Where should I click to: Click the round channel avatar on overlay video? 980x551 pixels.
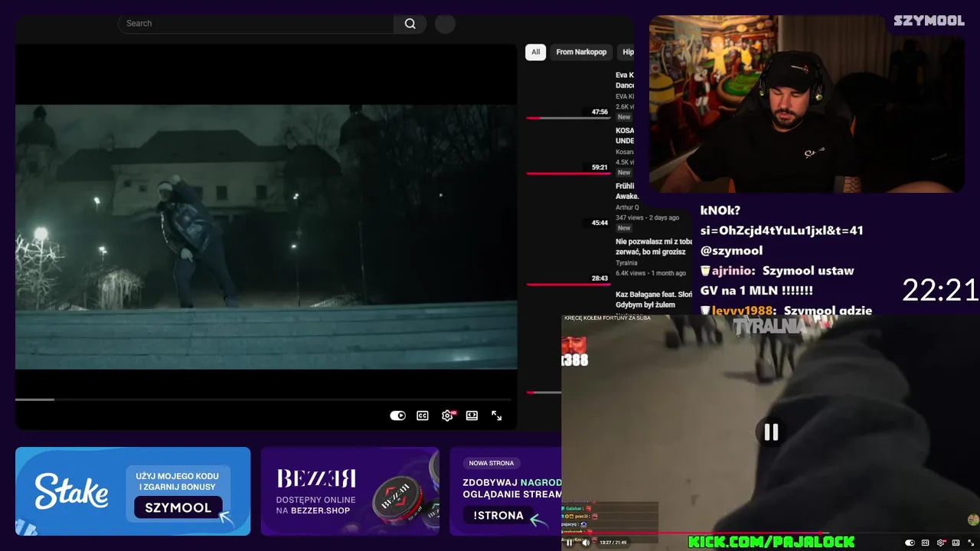tap(973, 520)
